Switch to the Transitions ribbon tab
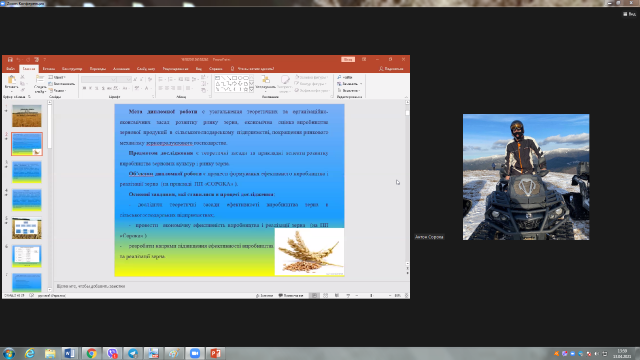Image resolution: width=640 pixels, height=360 pixels. (98, 69)
